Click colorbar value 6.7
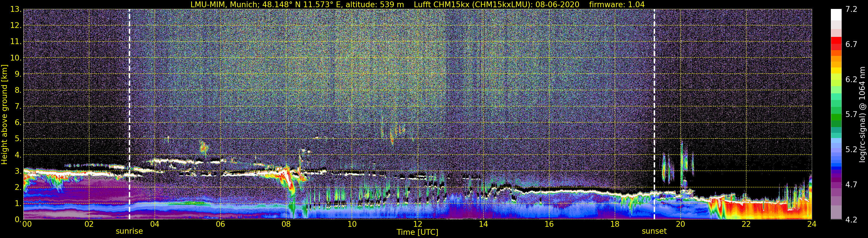This screenshot has width=868, height=238. tap(851, 44)
